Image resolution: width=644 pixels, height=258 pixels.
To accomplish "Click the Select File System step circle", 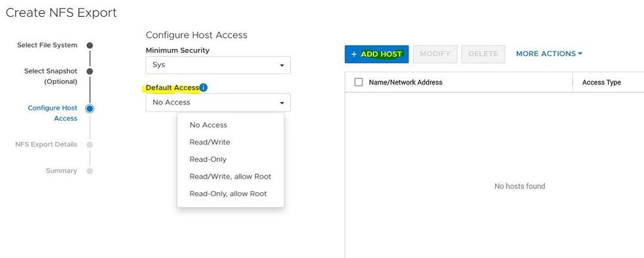I will 90,45.
